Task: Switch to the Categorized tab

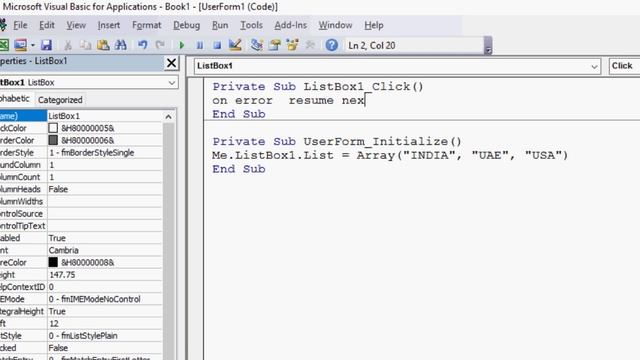Action: coord(60,100)
